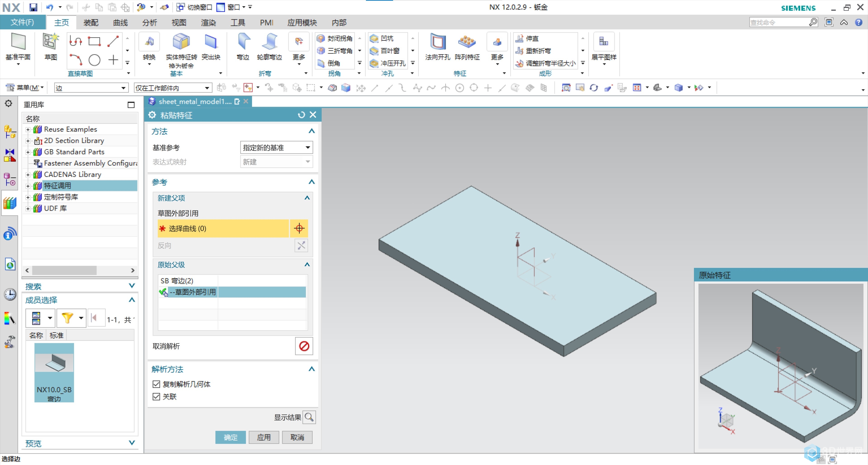Image resolution: width=868 pixels, height=465 pixels.
Task: Select the 三折弯角 three bend corner tool
Action: 335,51
